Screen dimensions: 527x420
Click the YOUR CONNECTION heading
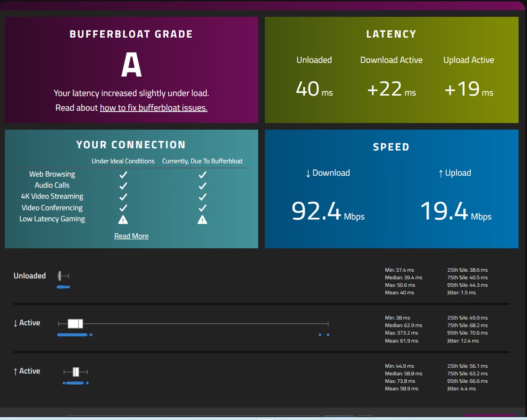coord(131,145)
